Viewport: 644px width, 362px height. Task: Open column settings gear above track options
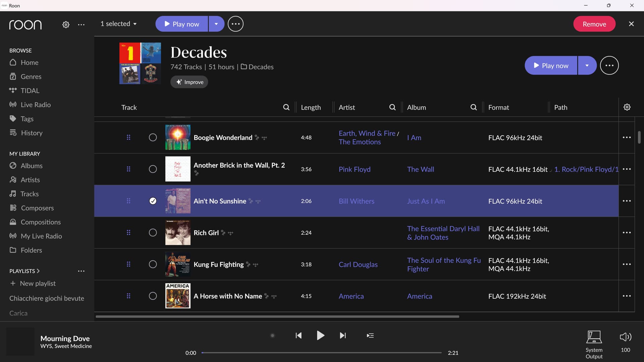[627, 107]
